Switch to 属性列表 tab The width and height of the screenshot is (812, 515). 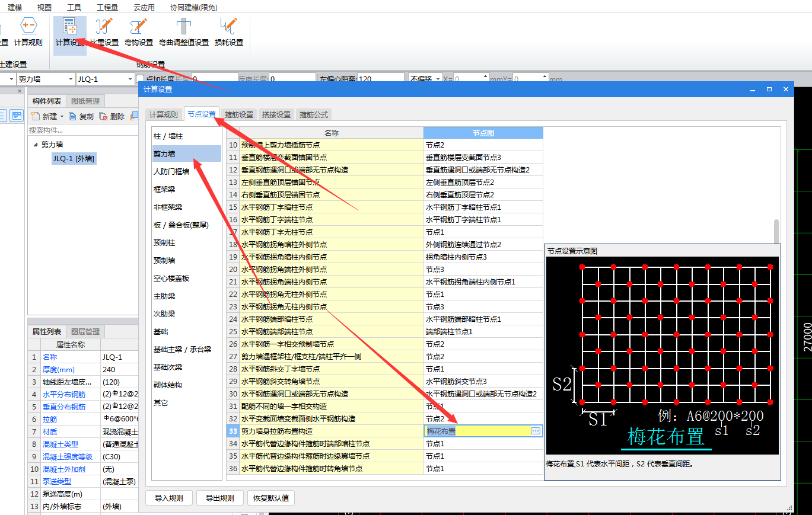pyautogui.click(x=47, y=331)
